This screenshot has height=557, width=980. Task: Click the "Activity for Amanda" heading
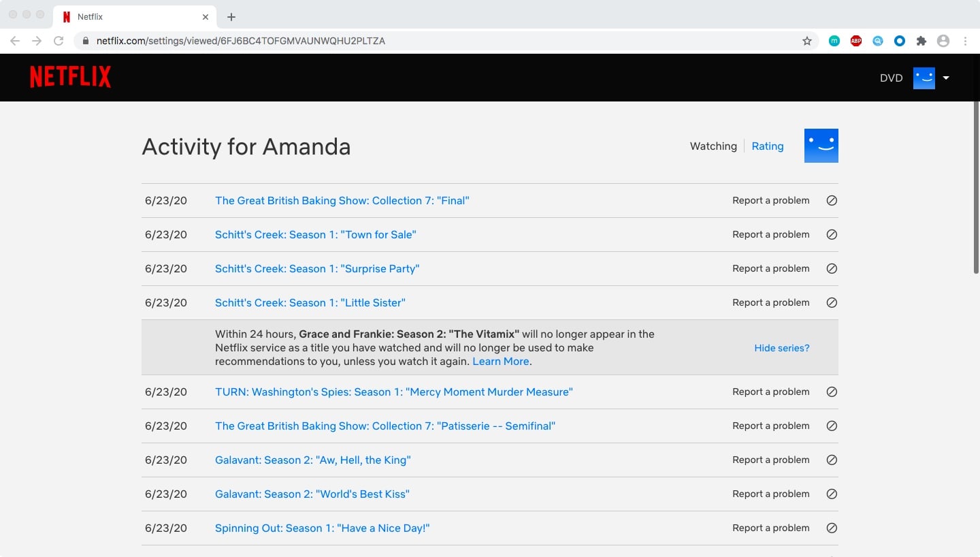click(246, 146)
